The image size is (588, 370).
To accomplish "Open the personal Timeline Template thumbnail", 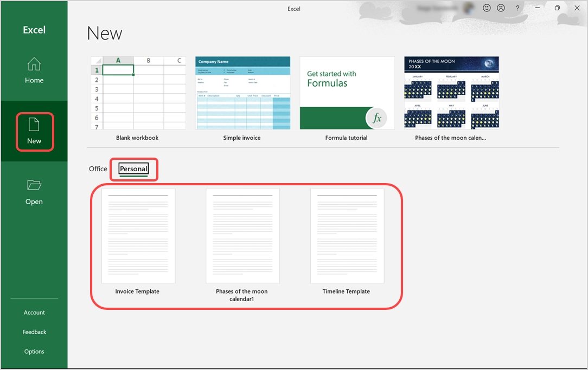I will [347, 236].
